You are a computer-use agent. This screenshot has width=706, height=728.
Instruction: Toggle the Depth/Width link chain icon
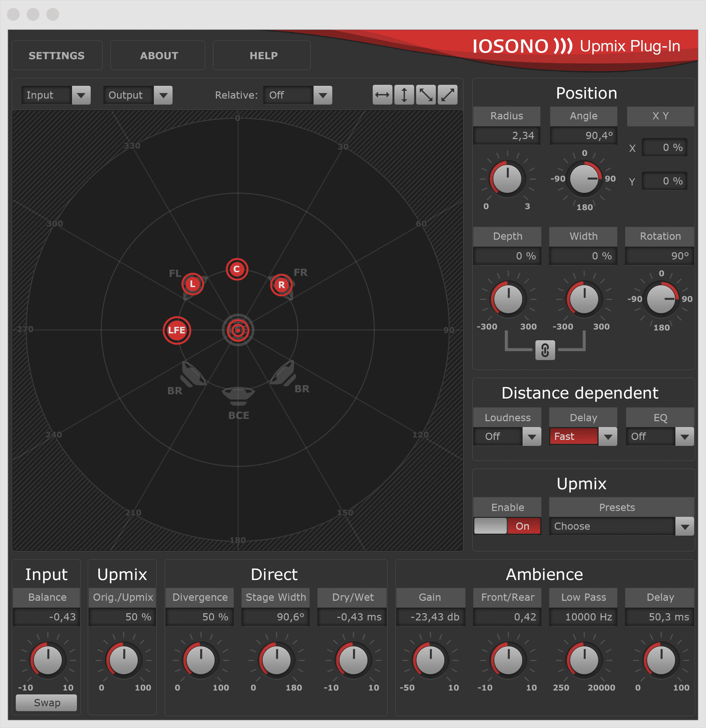[x=545, y=350]
